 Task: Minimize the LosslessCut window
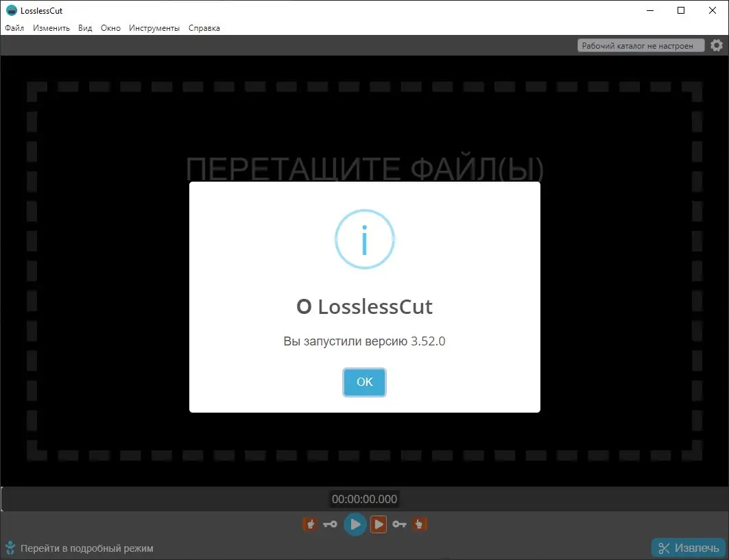click(x=650, y=10)
